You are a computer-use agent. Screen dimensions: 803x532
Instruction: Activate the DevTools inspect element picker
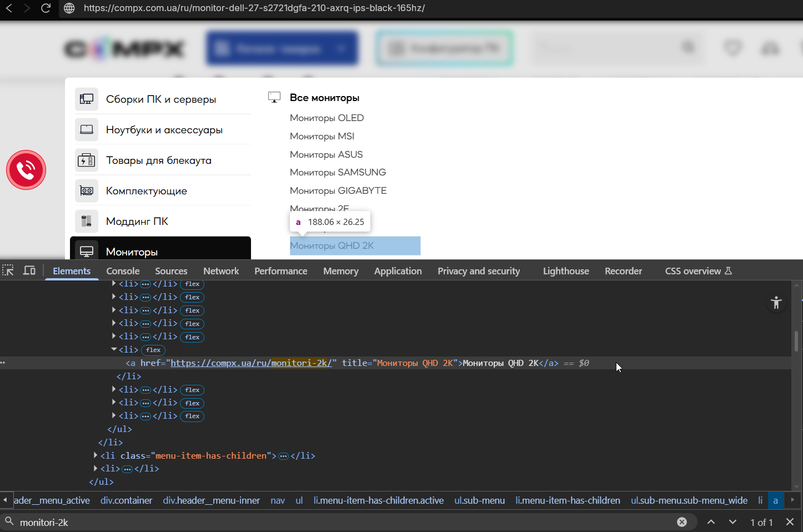[x=8, y=271]
